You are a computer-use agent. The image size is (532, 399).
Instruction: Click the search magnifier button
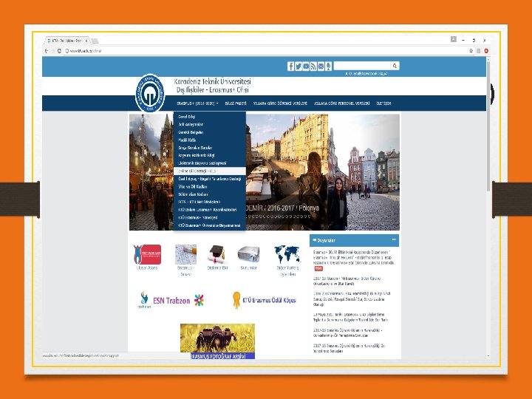click(395, 66)
